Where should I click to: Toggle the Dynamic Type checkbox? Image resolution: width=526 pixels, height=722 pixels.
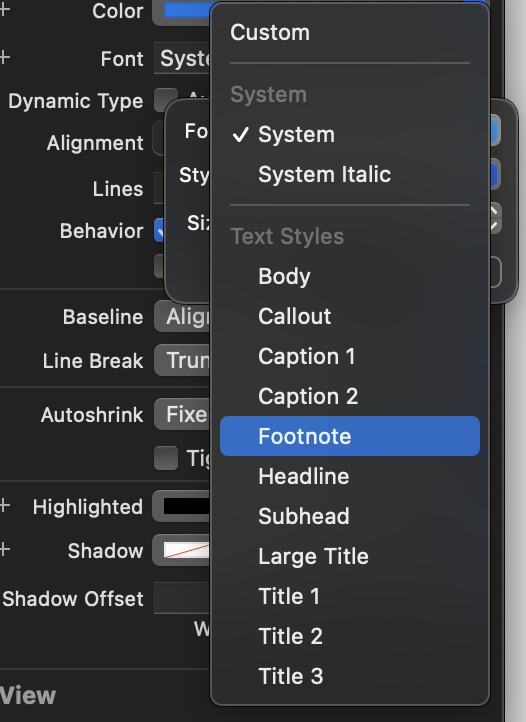click(166, 99)
